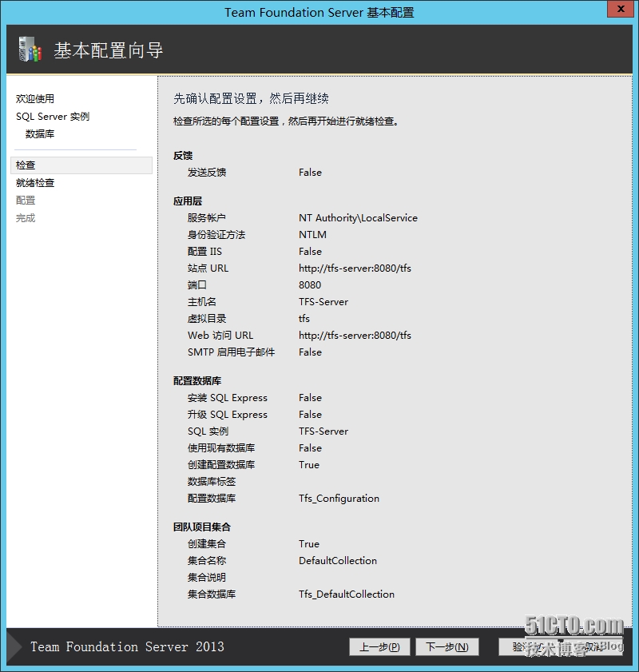The image size is (639, 672).
Task: Select the 数据库 sub-step in sidebar
Action: pos(40,134)
